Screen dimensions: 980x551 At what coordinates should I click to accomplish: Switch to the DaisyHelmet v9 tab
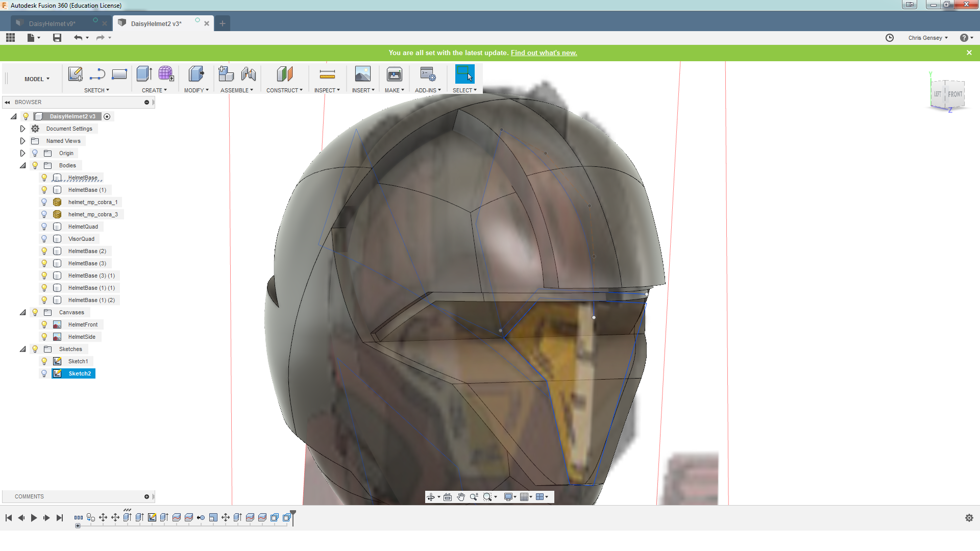pos(52,23)
